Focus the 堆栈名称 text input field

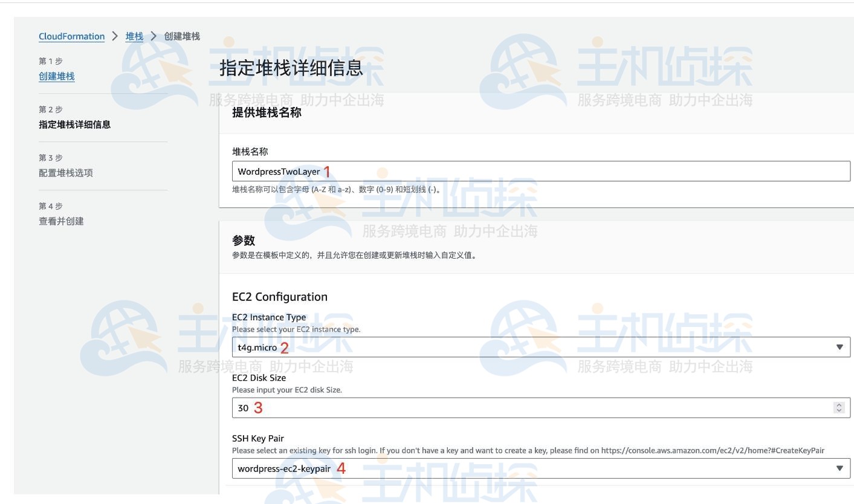click(540, 172)
